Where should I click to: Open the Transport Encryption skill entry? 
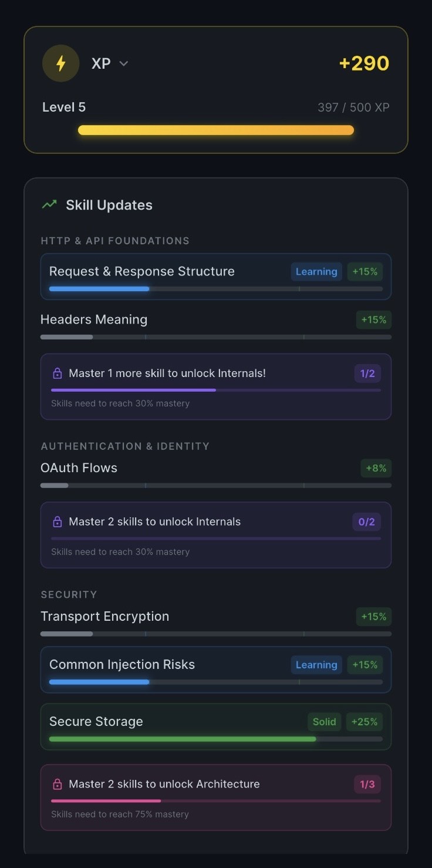click(x=104, y=616)
